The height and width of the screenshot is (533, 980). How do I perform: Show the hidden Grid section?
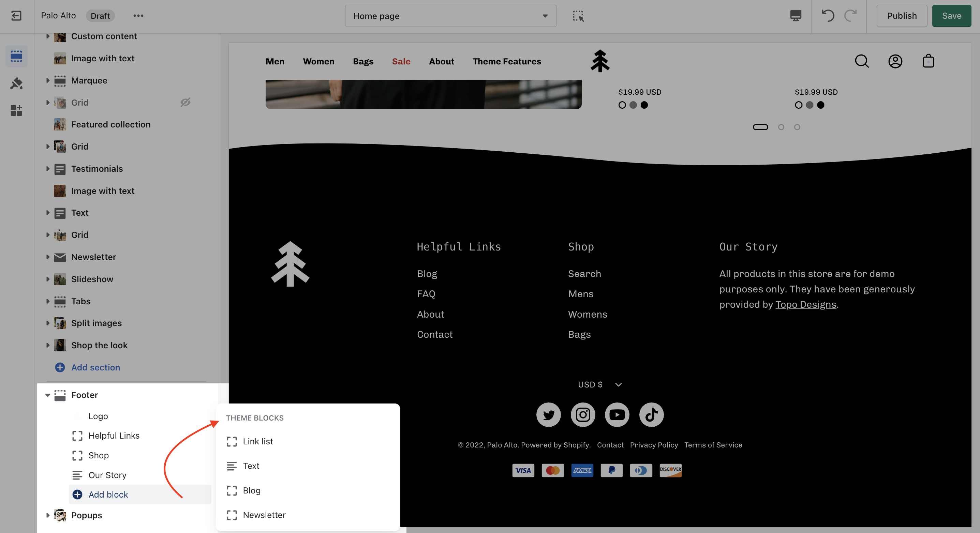coord(185,102)
